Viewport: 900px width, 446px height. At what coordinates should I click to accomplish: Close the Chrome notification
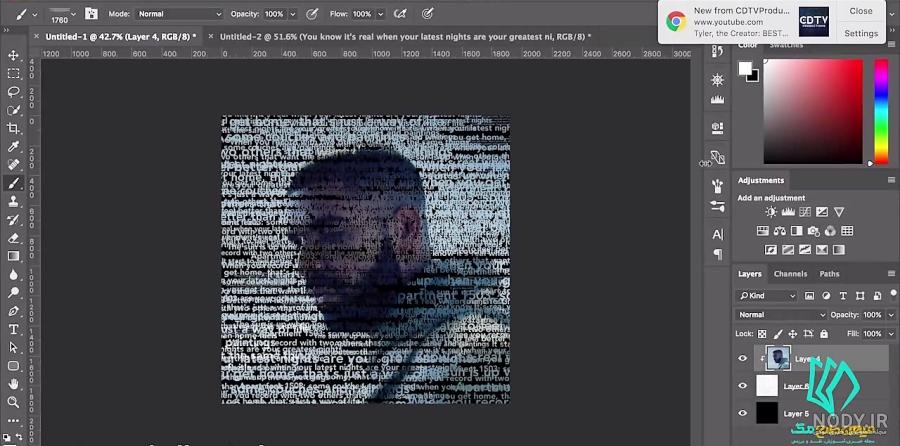(x=861, y=11)
